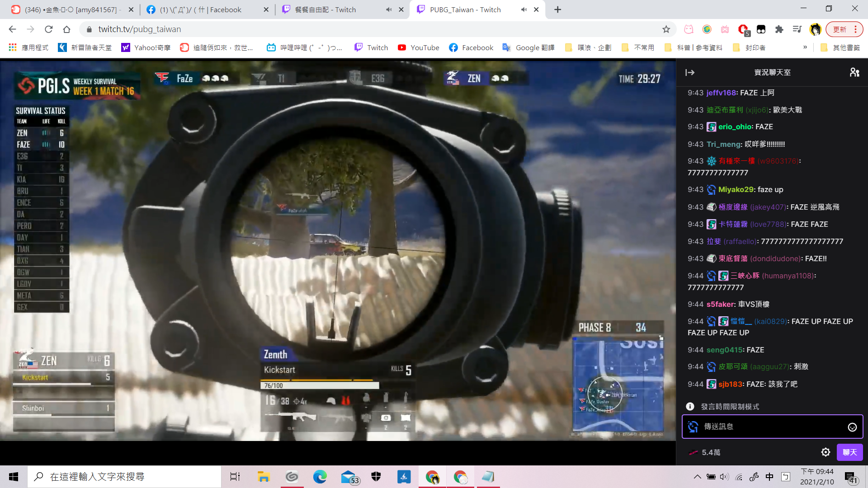This screenshot has width=868, height=488.
Task: Expand the 科普 | 參考資料 bookmark folder
Action: click(x=693, y=47)
